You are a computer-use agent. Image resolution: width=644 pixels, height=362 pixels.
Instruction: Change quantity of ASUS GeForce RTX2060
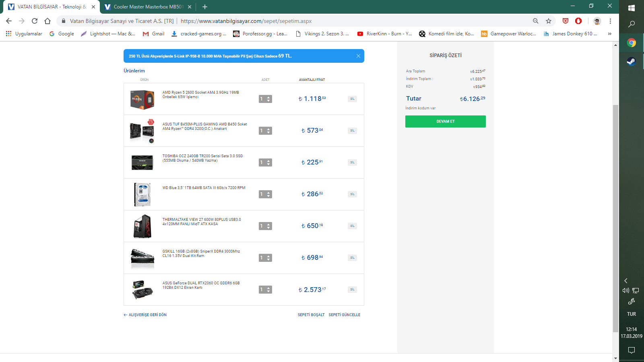click(x=265, y=290)
